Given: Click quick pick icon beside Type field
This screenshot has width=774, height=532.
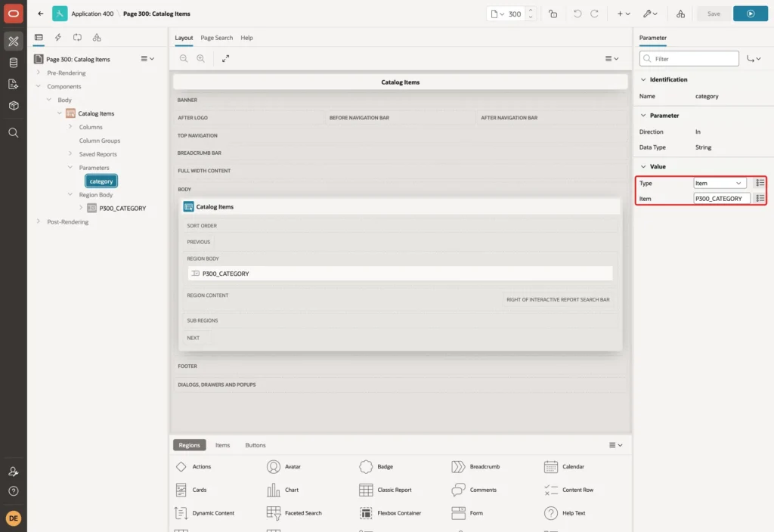Looking at the screenshot, I should pos(760,183).
